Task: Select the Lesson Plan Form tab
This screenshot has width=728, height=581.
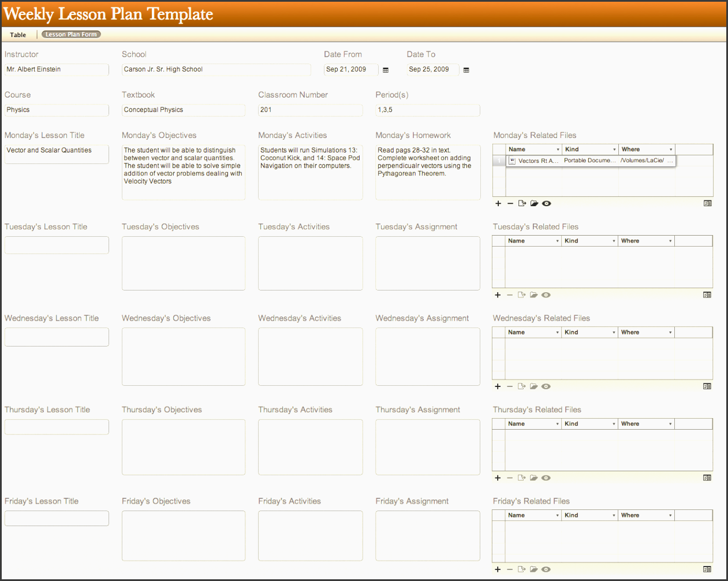Action: point(71,35)
